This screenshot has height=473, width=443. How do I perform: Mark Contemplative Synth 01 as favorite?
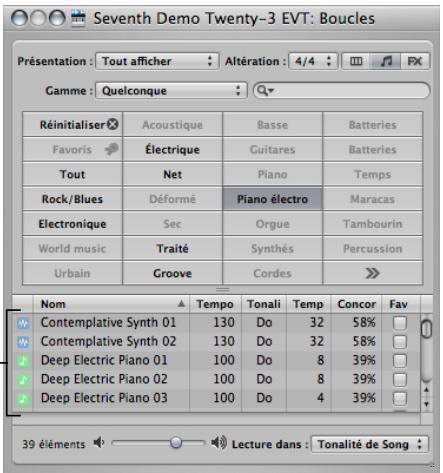point(400,323)
